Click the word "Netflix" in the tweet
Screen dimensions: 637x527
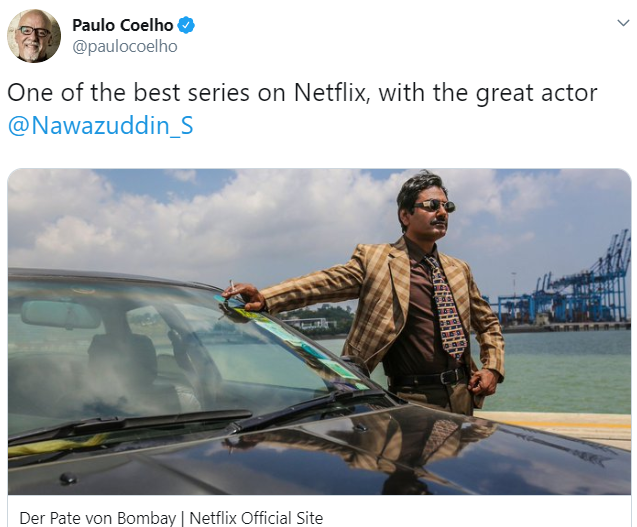click(x=332, y=93)
